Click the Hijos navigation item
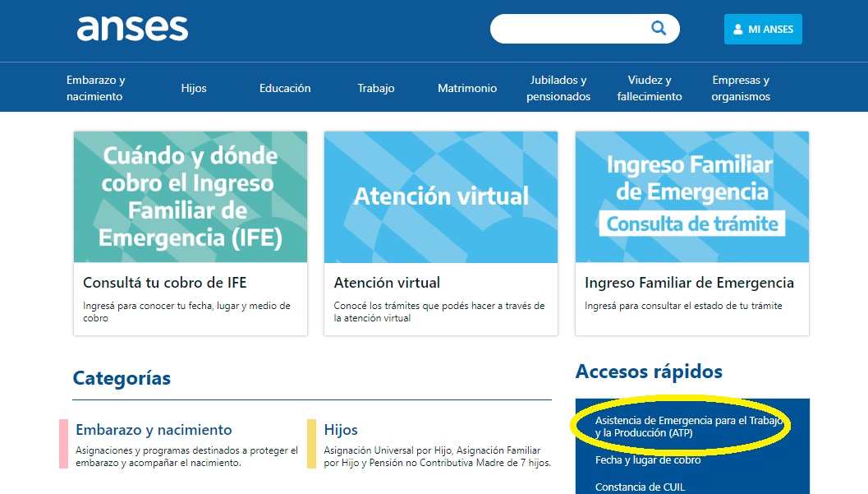Image resolution: width=868 pixels, height=494 pixels. [x=194, y=87]
